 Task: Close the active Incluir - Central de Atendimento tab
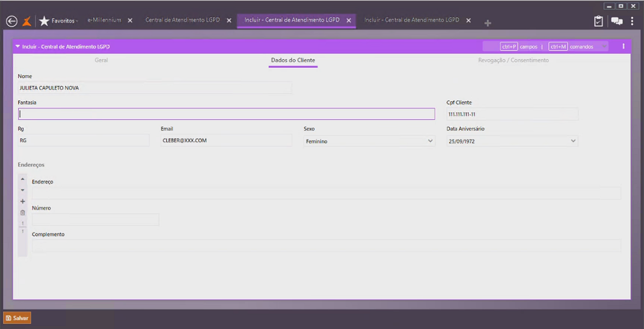pyautogui.click(x=349, y=20)
